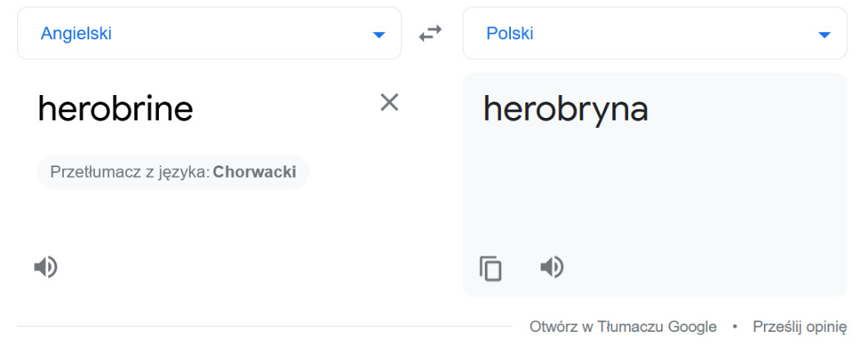
Task: Listen to the source word herobrine
Action: coord(46,266)
